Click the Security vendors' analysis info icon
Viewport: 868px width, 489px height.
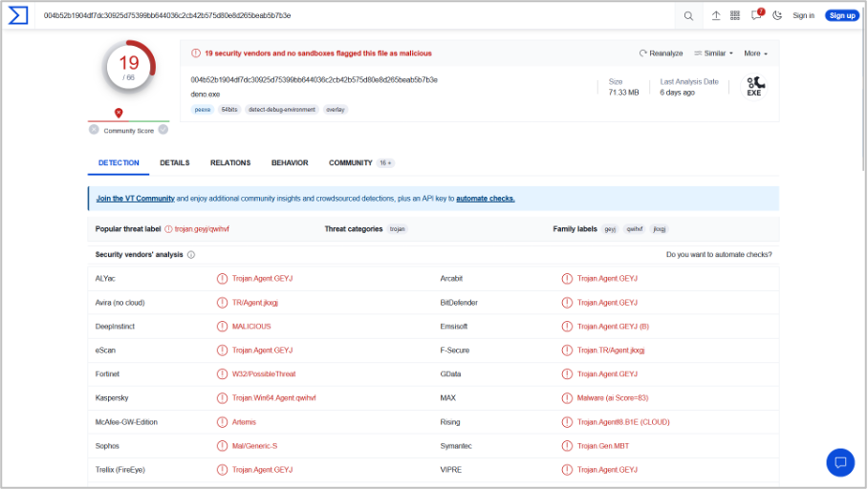(191, 254)
